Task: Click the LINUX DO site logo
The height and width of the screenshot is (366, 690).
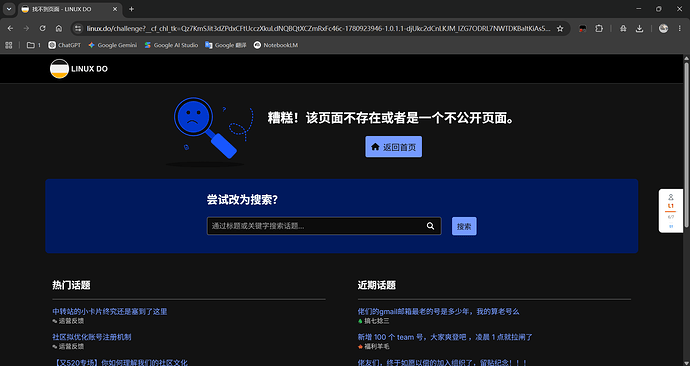Action: tap(79, 69)
